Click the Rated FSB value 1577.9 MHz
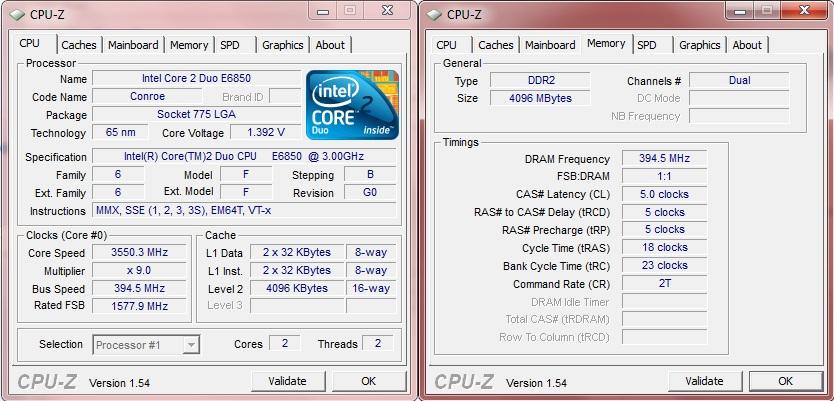 139,306
